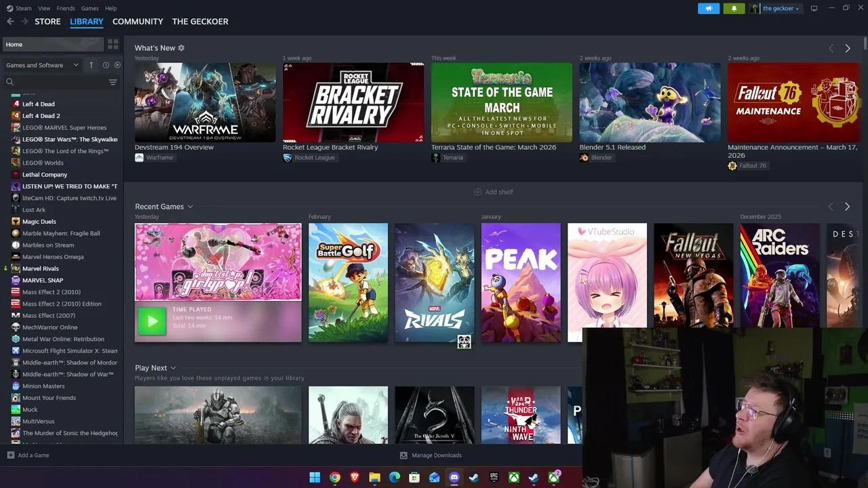Open Super Battle Golf cover
Image resolution: width=868 pixels, height=488 pixels.
coord(348,283)
